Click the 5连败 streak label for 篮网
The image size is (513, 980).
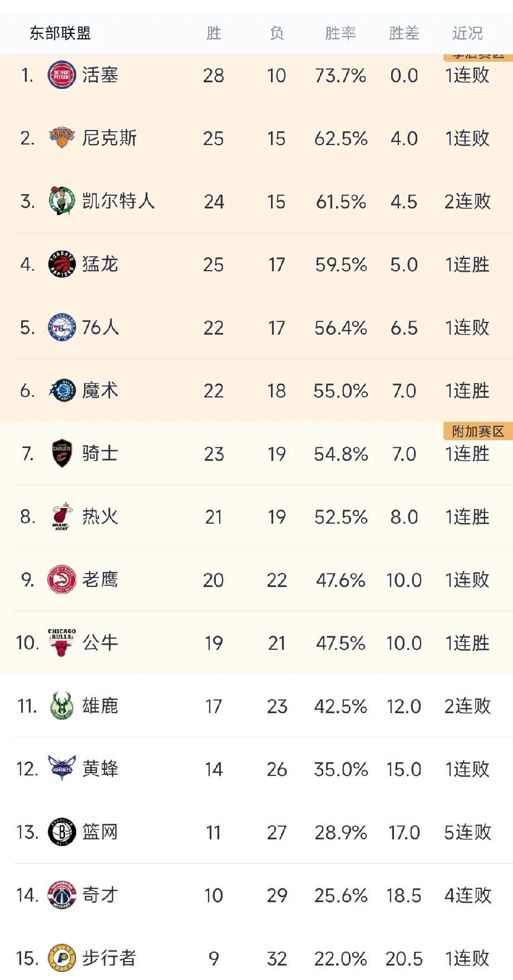point(466,832)
